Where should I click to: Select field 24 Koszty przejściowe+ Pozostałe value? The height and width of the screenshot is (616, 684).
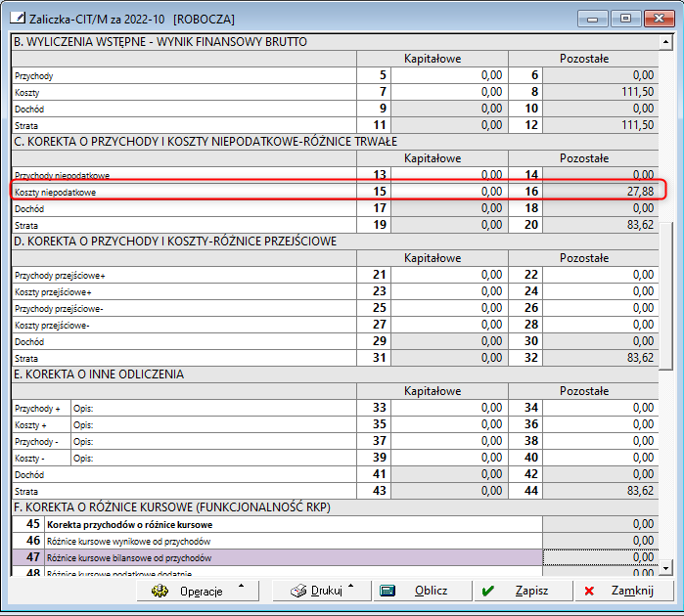(600, 291)
